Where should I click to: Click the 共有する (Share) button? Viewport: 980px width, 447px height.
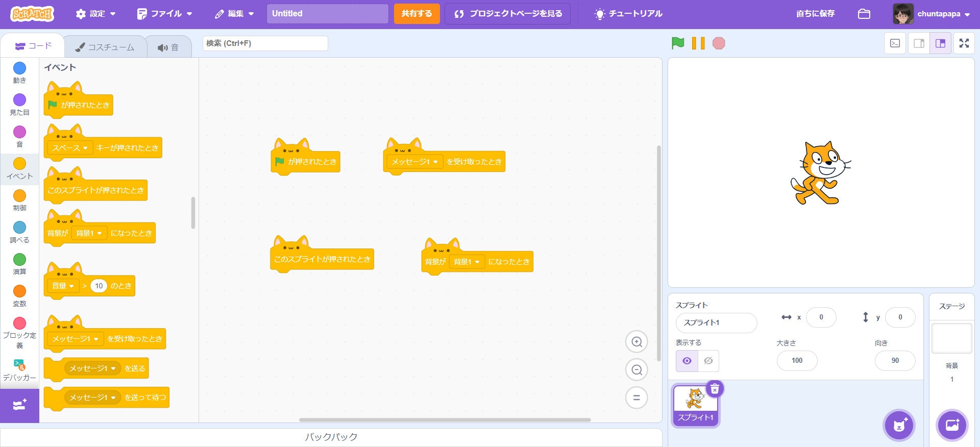[416, 14]
